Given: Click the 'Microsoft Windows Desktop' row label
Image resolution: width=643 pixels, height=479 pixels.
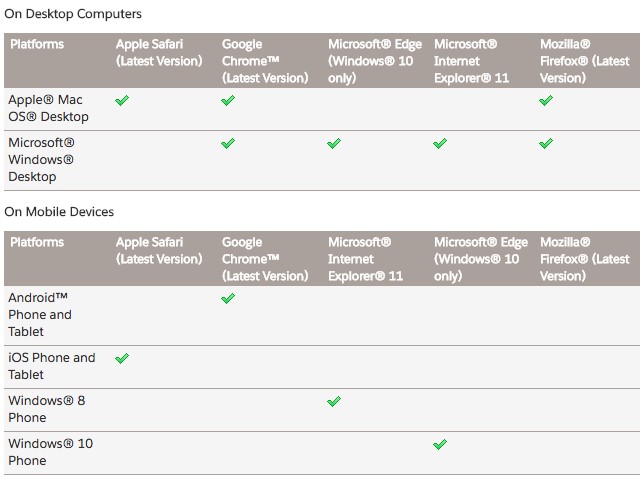Looking at the screenshot, I should point(41,160).
